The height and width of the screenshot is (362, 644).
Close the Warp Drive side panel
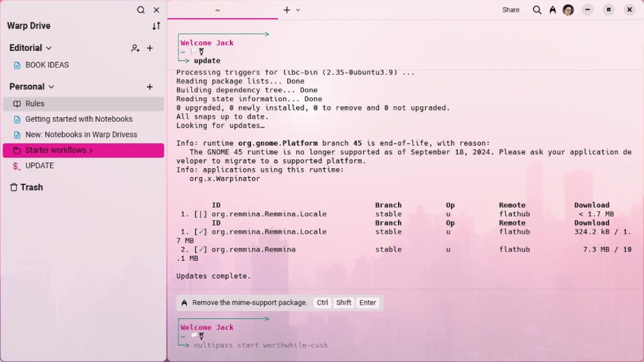[x=156, y=10]
